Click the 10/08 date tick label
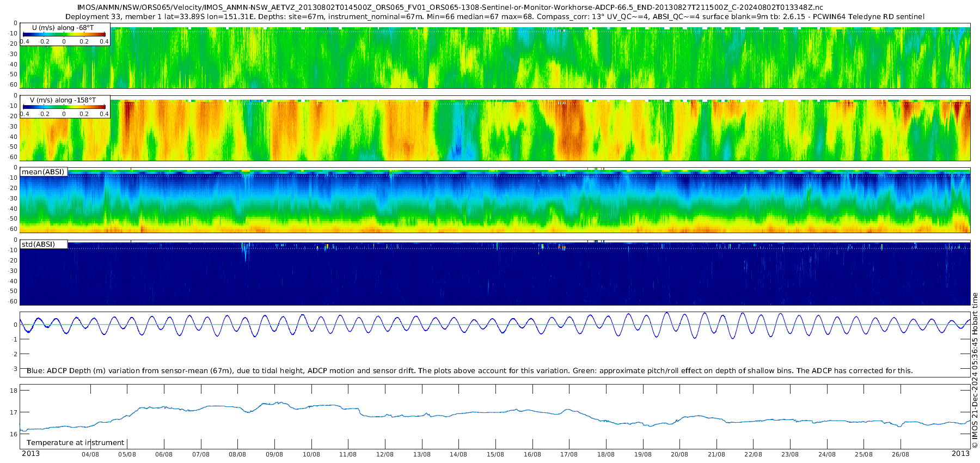 311,454
